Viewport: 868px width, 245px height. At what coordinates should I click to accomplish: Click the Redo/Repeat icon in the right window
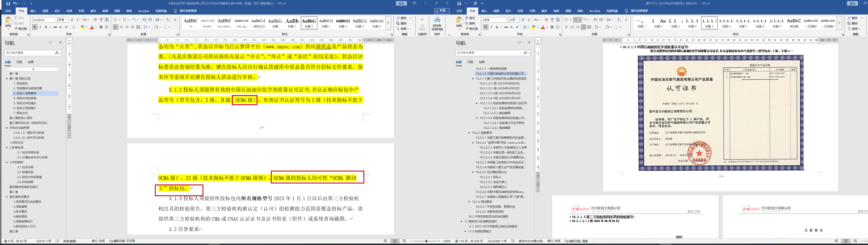click(x=475, y=3)
